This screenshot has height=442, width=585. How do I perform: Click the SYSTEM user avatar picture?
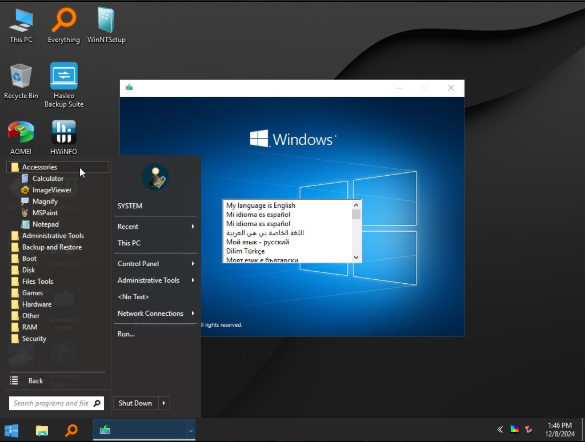click(x=155, y=177)
